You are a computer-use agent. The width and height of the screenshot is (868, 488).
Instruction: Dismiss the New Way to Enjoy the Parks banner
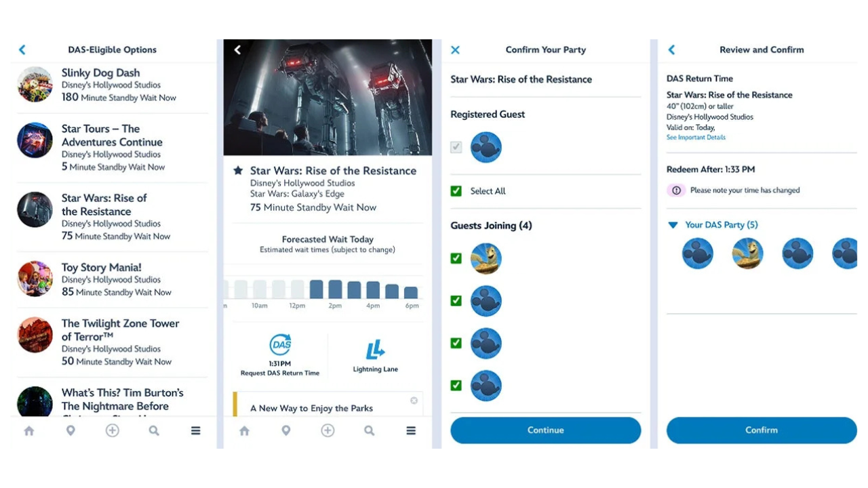[x=414, y=401]
